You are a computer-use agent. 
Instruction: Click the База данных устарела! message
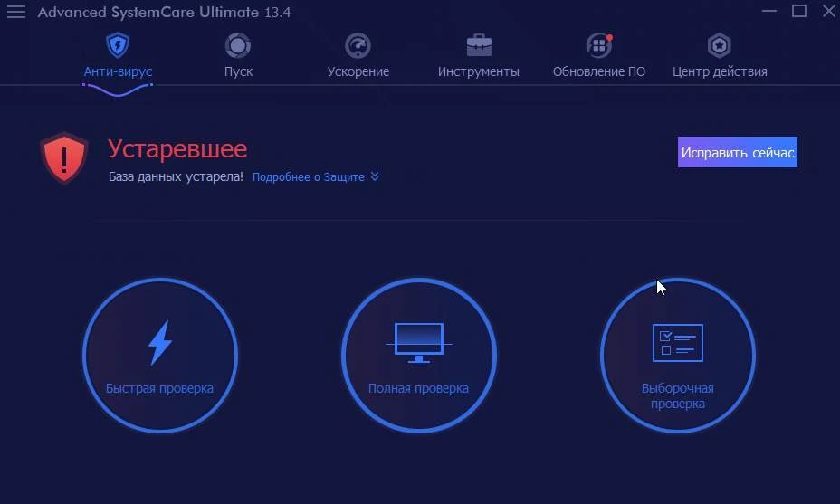176,176
